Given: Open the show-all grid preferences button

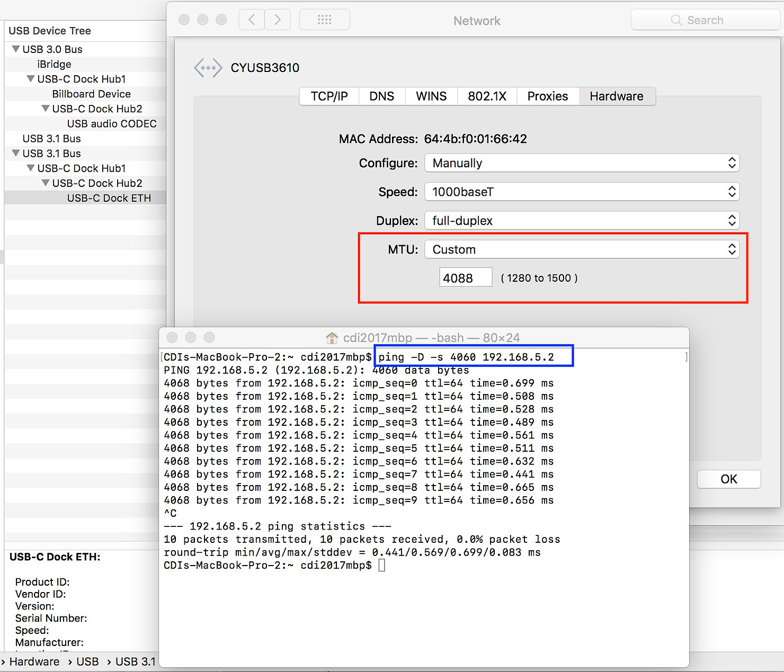Looking at the screenshot, I should (x=324, y=20).
